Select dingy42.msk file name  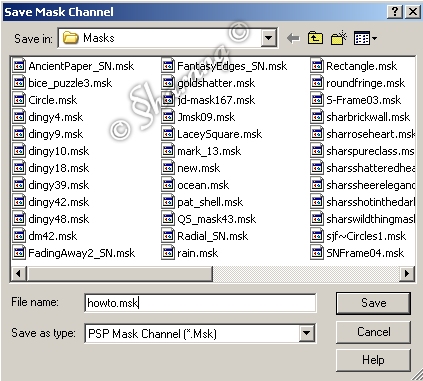[59, 202]
